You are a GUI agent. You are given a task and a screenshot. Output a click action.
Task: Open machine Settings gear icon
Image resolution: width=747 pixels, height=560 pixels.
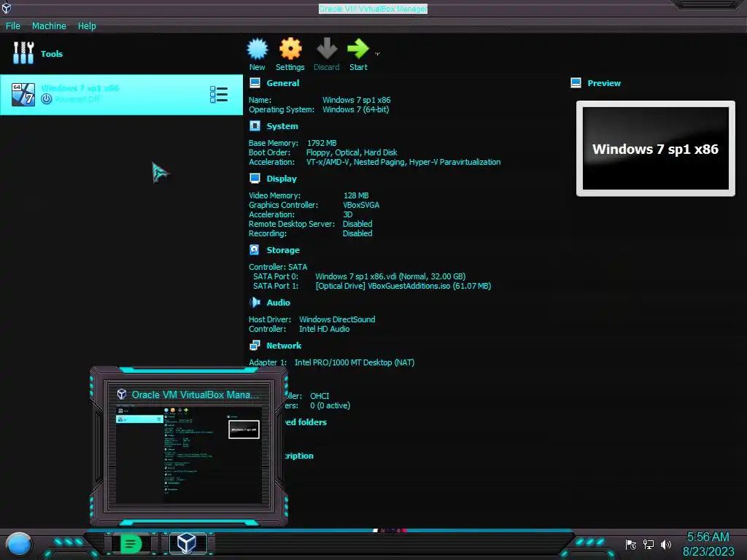[x=290, y=49]
